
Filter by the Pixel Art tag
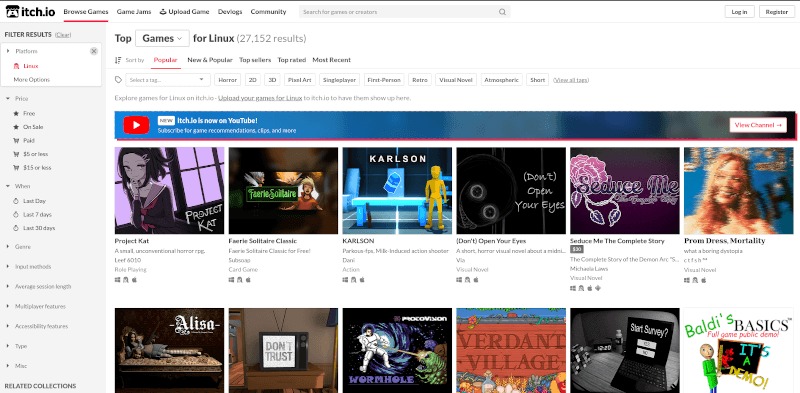(x=299, y=80)
